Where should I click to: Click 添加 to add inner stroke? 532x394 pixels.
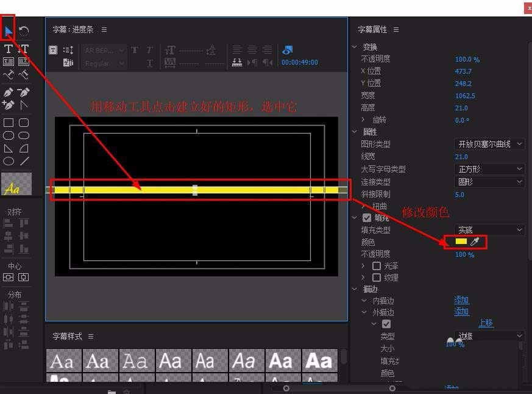[x=461, y=300]
